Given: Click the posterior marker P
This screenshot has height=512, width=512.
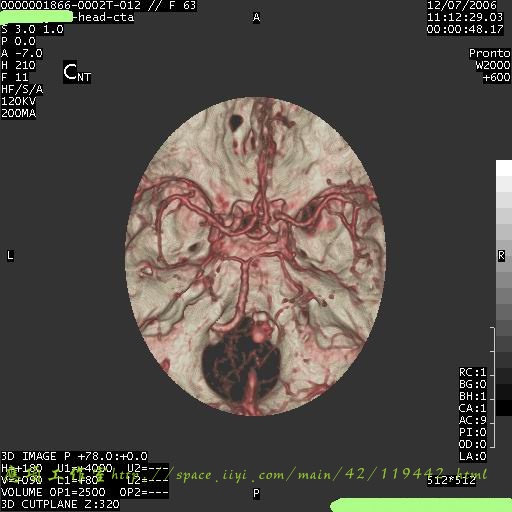Looking at the screenshot, I should pyautogui.click(x=256, y=493).
